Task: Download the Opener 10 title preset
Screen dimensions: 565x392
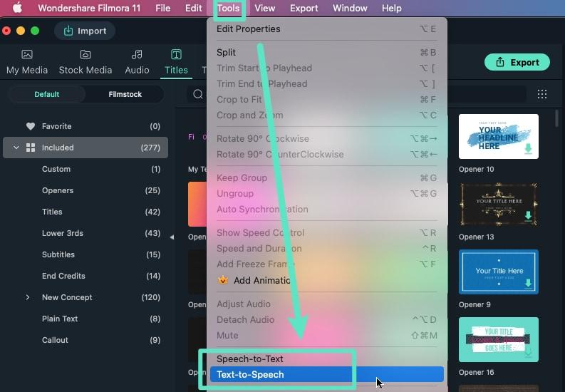Action: (528, 148)
